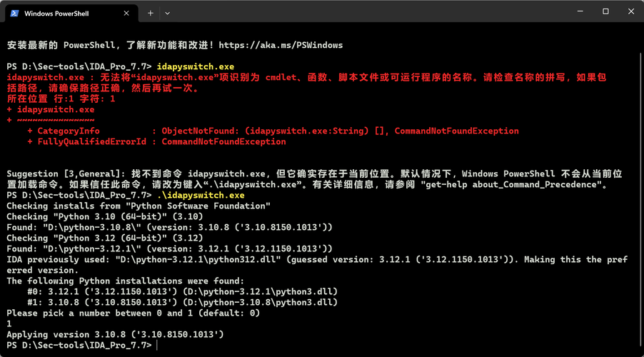
Task: Click the vertical scrollbar of the terminal
Action: click(641, 201)
